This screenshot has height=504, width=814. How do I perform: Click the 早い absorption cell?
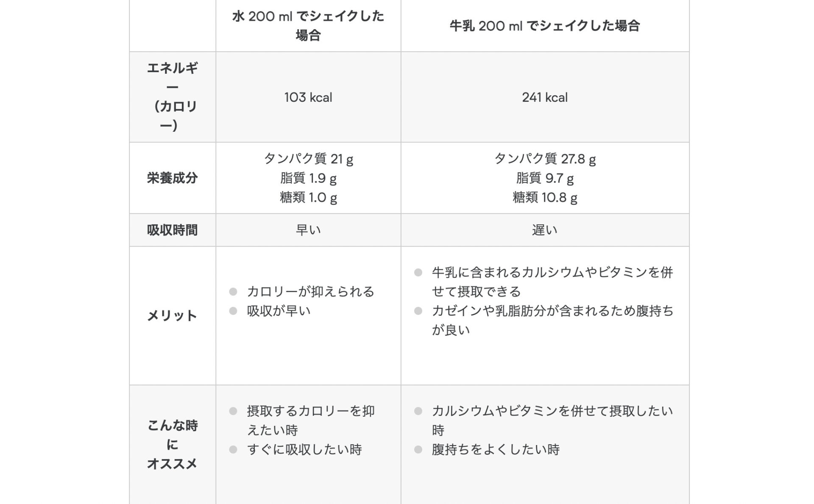[x=308, y=230]
